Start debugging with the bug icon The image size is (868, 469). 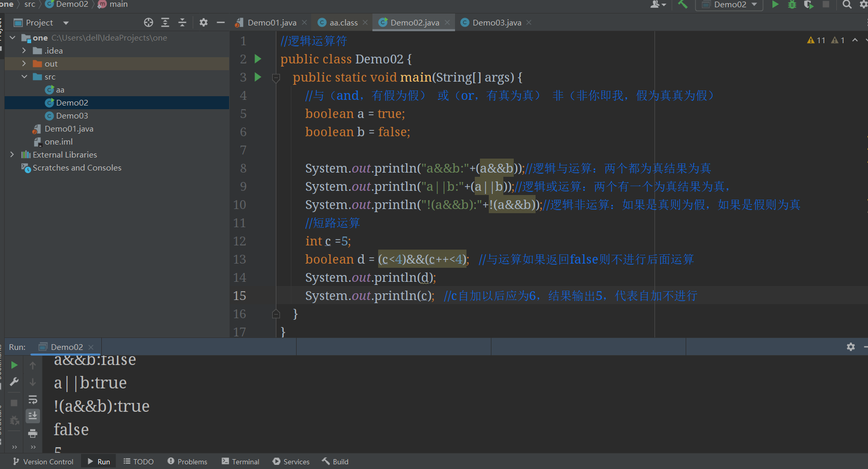[792, 5]
